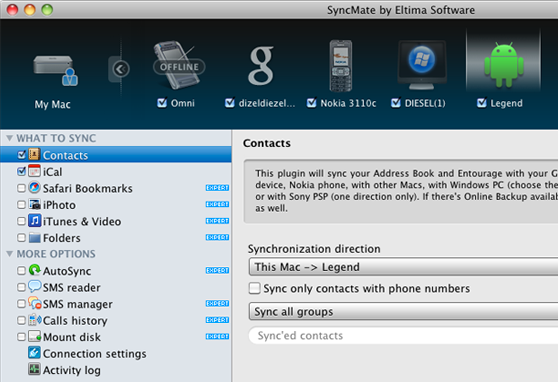
Task: Click the iPhoto camera icon
Action: 34,204
